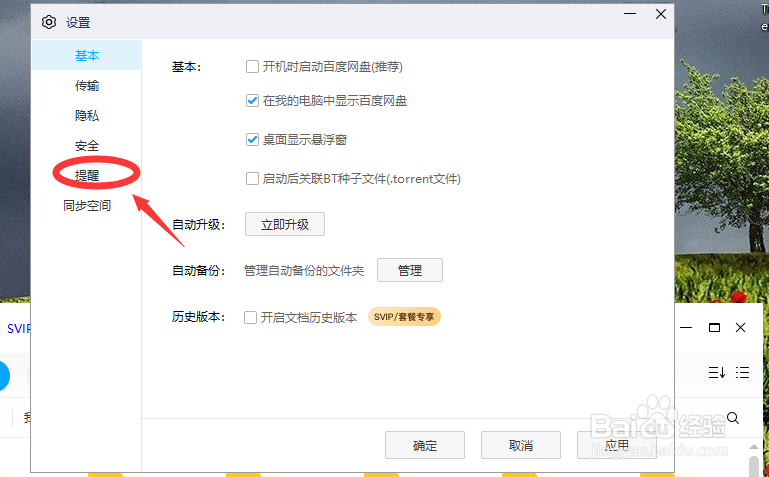Maximize the main Baidu Netdisk window
The image size is (769, 477).
click(x=714, y=327)
